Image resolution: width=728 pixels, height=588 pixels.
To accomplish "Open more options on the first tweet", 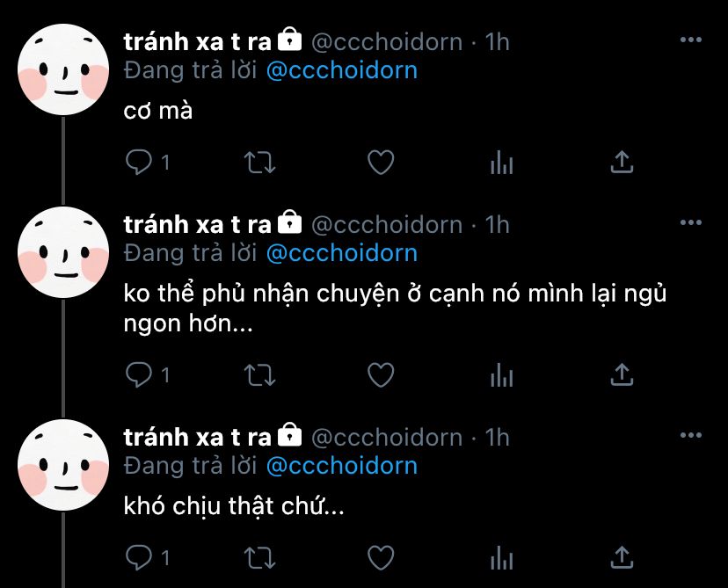I will click(691, 40).
